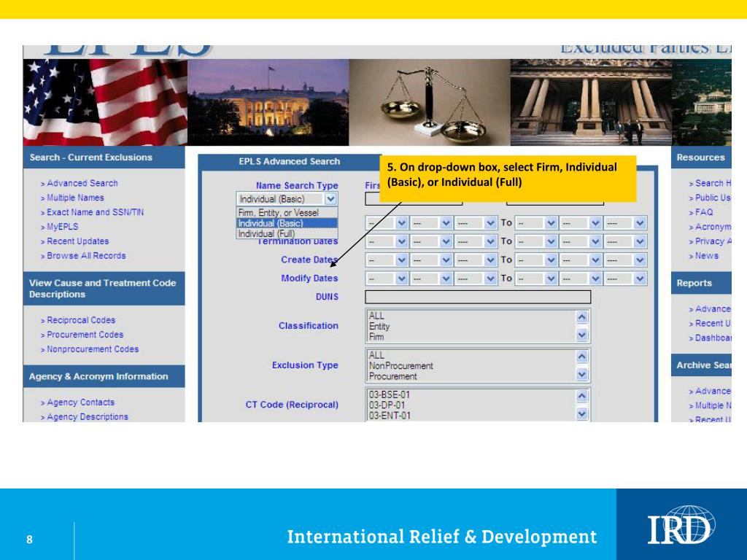
Task: Select CT code 03-BSE-01
Action: point(390,394)
